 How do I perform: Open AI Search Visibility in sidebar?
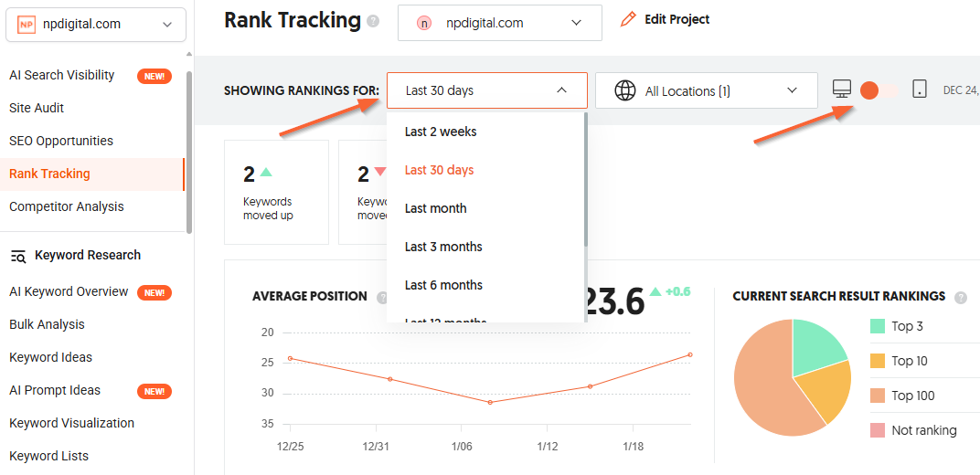pos(62,75)
